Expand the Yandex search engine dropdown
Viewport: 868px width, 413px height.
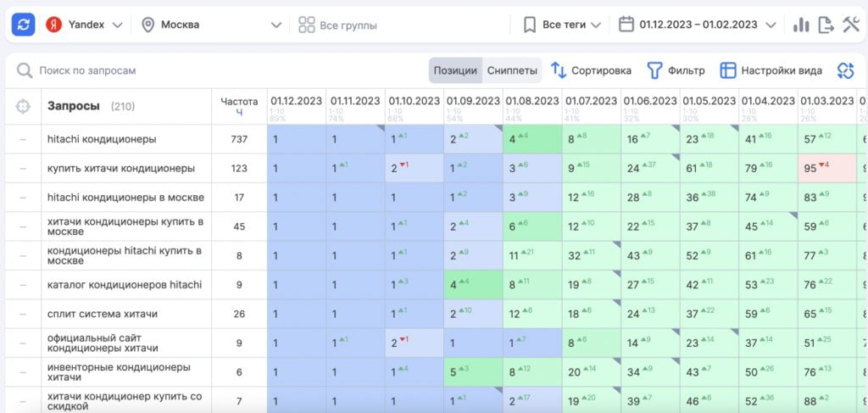(85, 25)
